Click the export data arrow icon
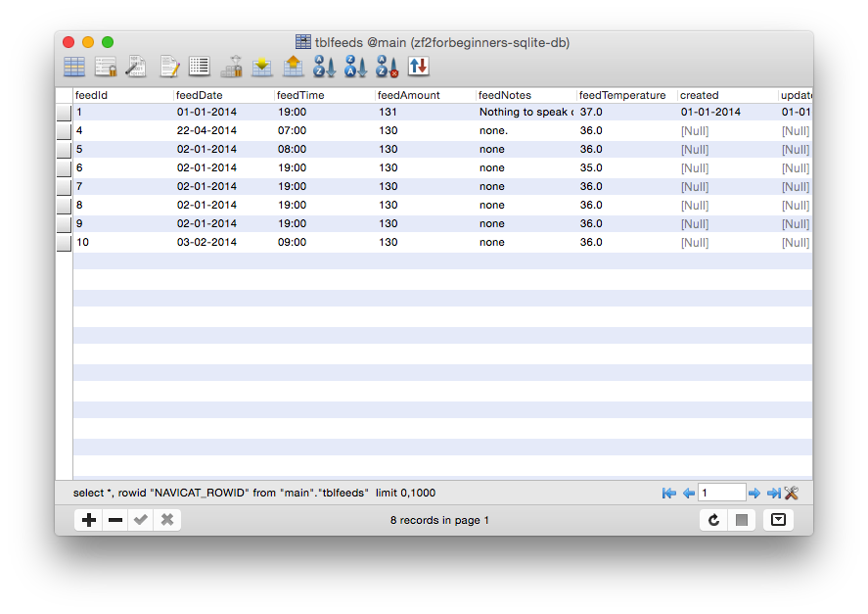868x614 pixels. 293,67
